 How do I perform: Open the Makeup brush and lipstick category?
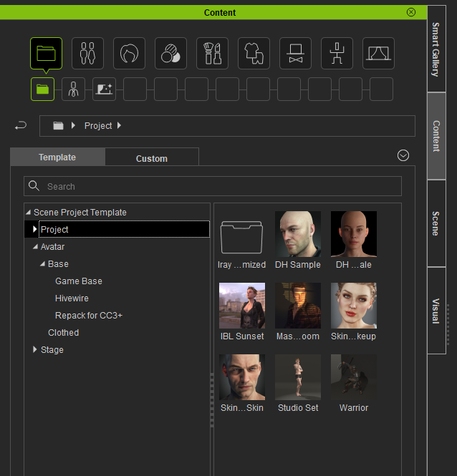[x=213, y=54]
